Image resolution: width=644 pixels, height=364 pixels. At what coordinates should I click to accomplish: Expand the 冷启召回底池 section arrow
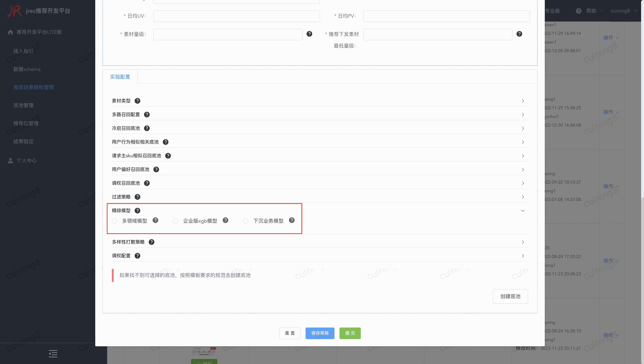pyautogui.click(x=523, y=128)
